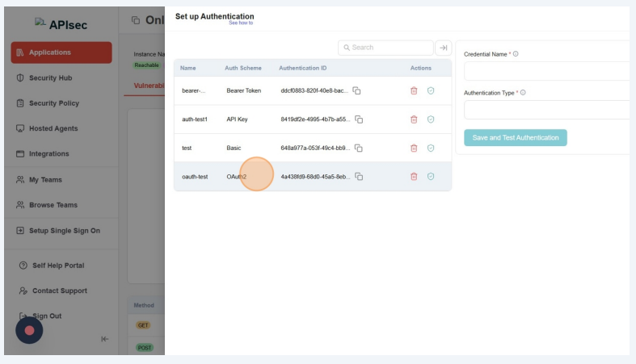Screen dimensions: 636x364
Task: Select My Teams in sidebar
Action: tap(45, 180)
